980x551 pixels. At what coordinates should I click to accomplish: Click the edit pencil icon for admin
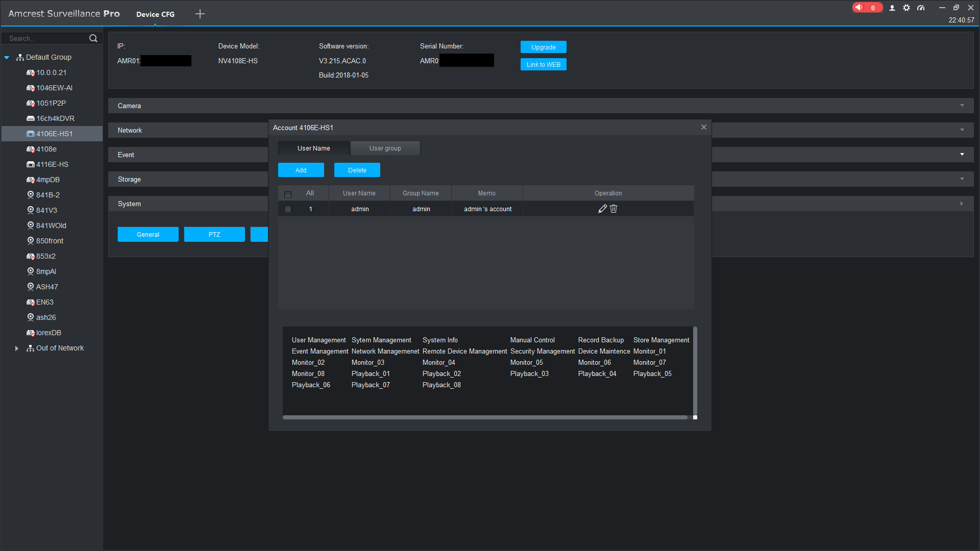602,209
